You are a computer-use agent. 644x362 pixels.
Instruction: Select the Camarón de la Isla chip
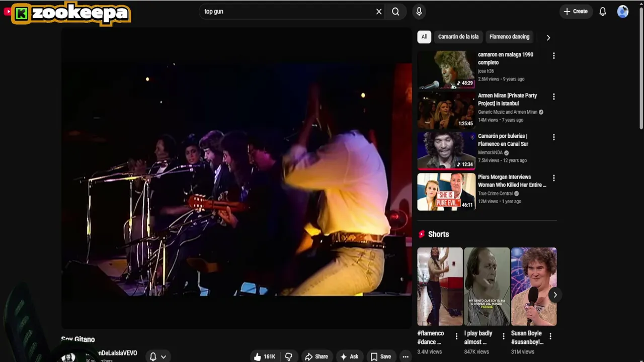pyautogui.click(x=458, y=37)
